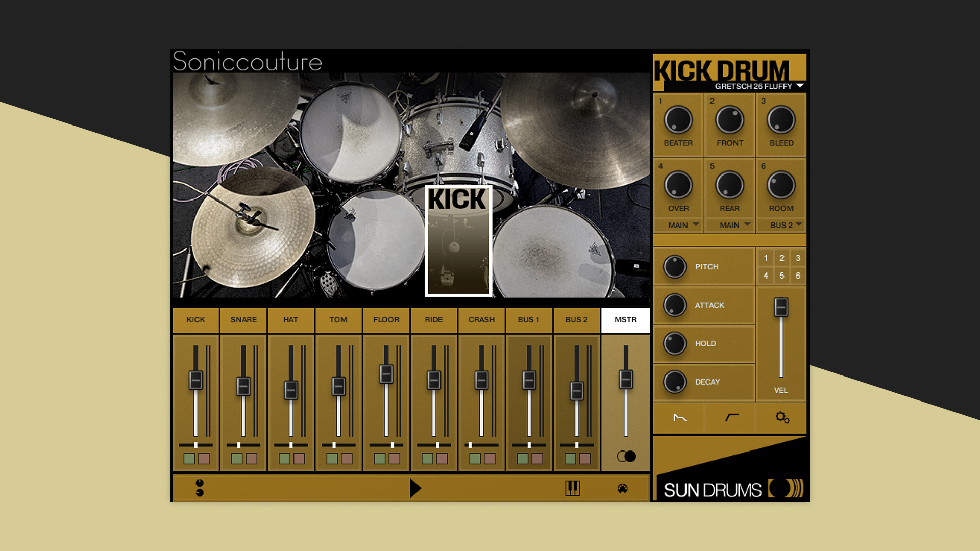Screen dimensions: 980x551
Task: Click the PITCH knob
Action: 675,266
